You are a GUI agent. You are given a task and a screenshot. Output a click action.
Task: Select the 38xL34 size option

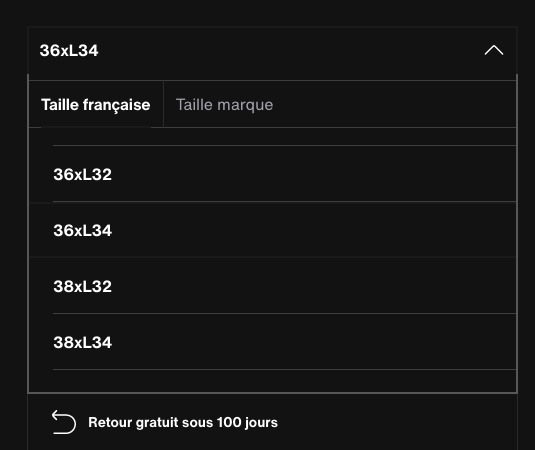(272, 342)
